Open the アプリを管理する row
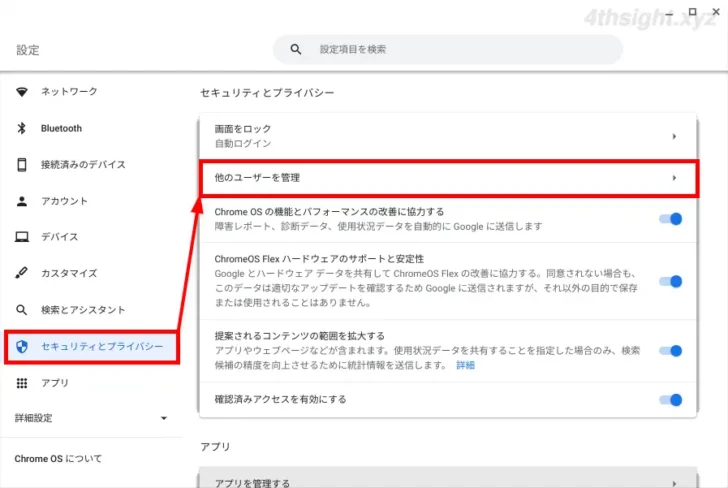Viewport: 728px width, 488px height. coord(448,478)
